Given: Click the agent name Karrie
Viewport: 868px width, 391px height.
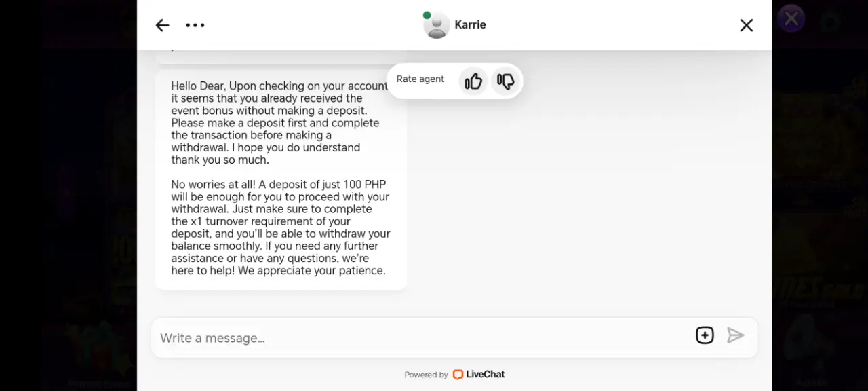Looking at the screenshot, I should point(470,24).
